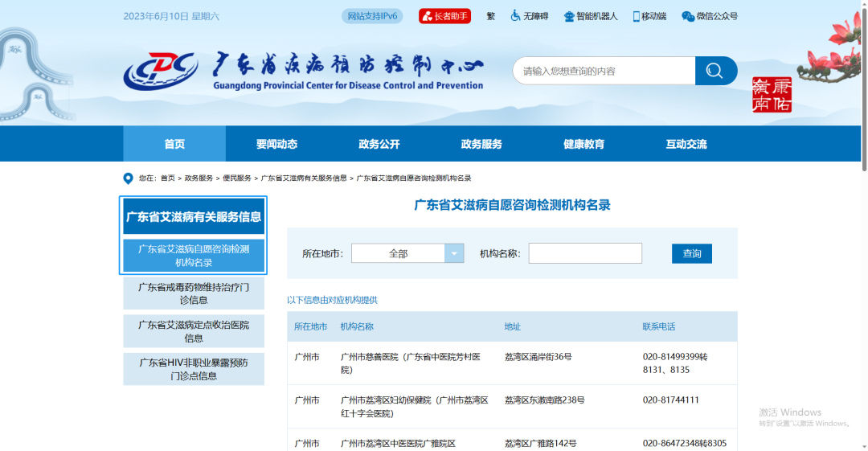Click 首页 in the breadcrumb
868x451 pixels.
[168, 178]
